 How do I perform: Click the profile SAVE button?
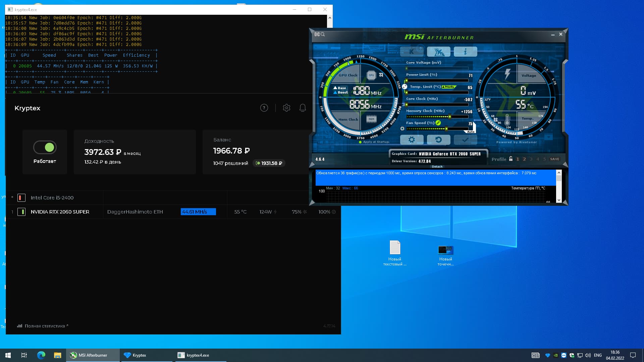coord(555,159)
